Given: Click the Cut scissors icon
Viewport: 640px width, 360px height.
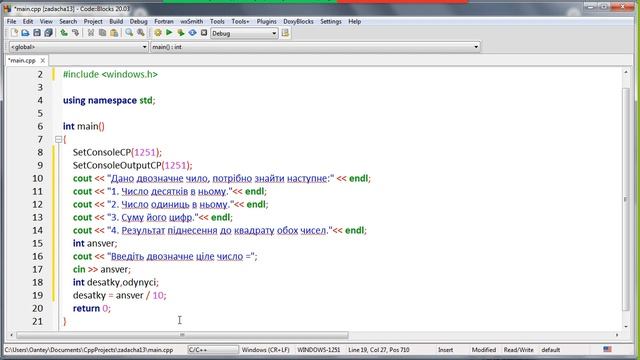Looking at the screenshot, I should (91, 33).
